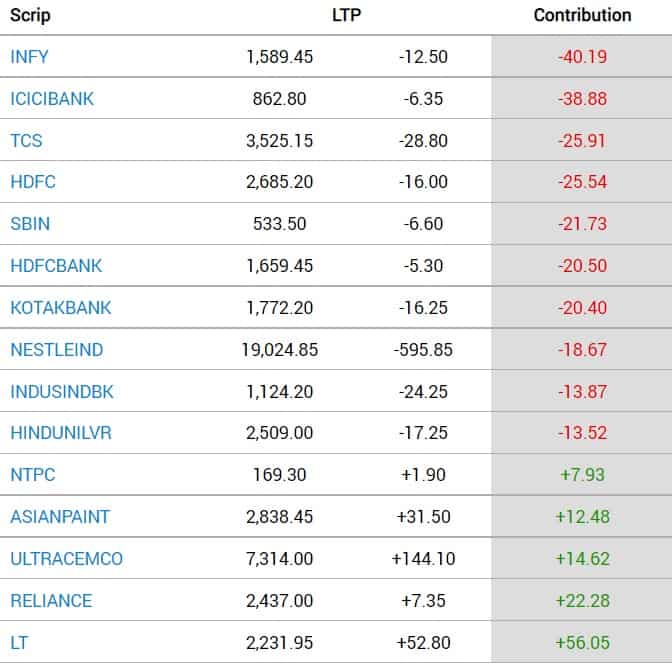This screenshot has height=666, width=672.
Task: Select the TCS scrip
Action: click(x=26, y=141)
